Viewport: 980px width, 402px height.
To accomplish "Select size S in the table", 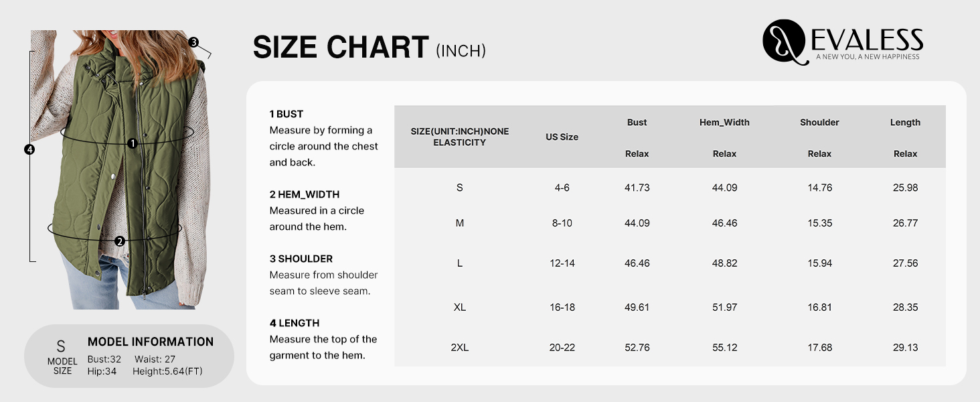I will tap(459, 188).
